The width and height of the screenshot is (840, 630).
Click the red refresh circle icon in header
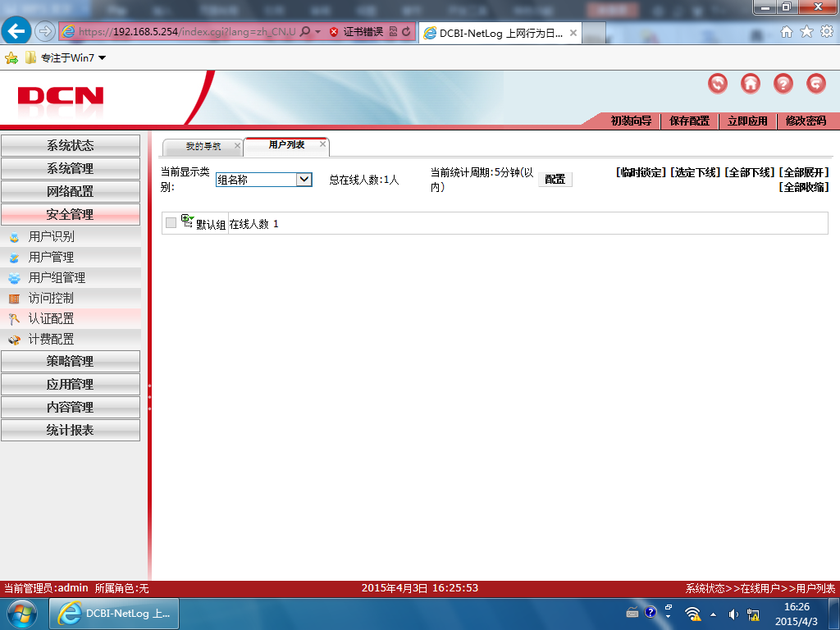tap(717, 84)
